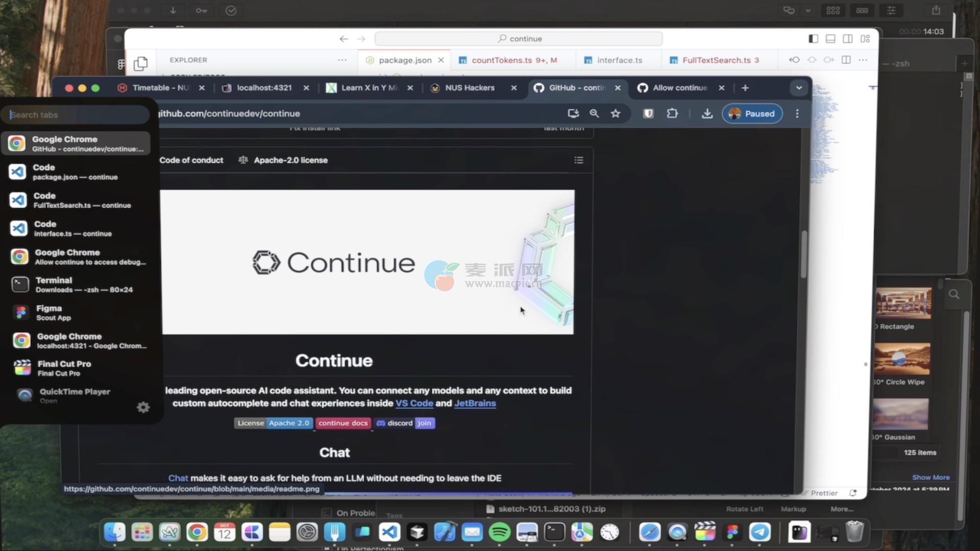Image resolution: width=980 pixels, height=551 pixels.
Task: Focus the Search tabs field
Action: [x=77, y=115]
